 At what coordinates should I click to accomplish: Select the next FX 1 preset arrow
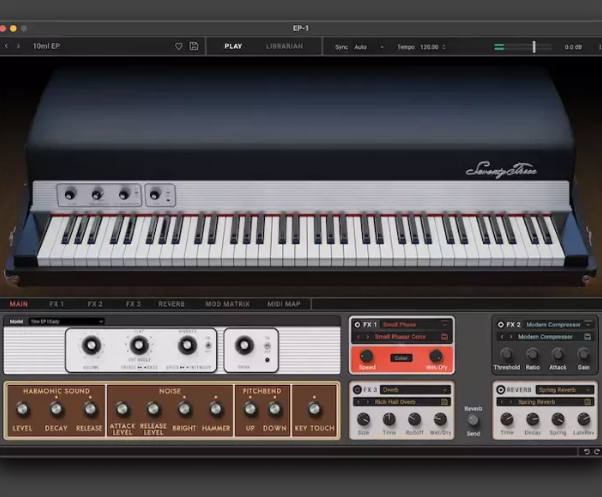(368, 337)
